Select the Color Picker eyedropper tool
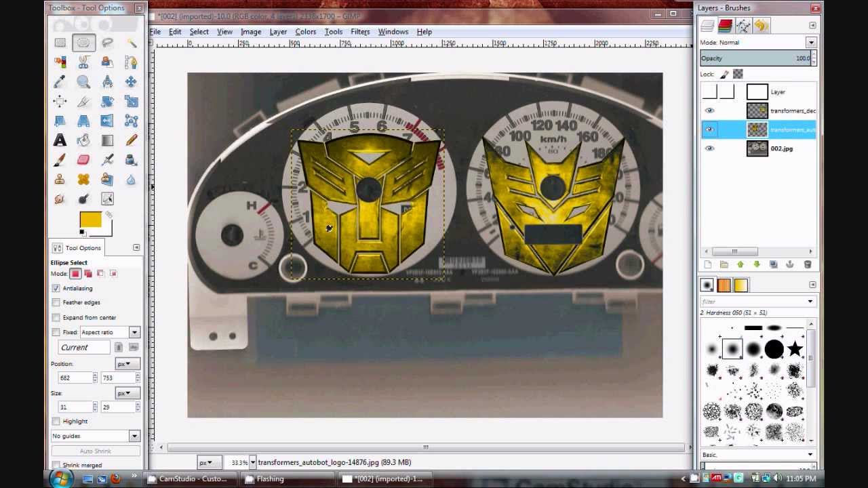Screen dimensions: 868x488 (60, 82)
